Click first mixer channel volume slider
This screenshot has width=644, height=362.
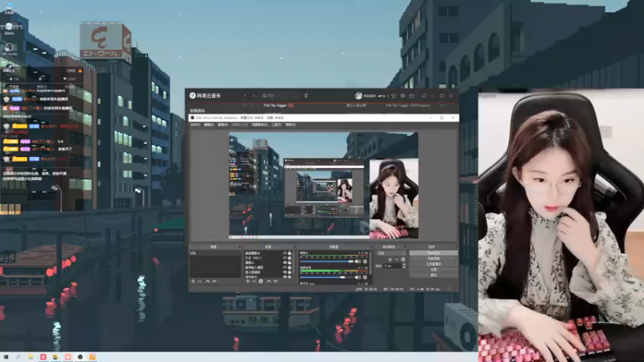pyautogui.click(x=327, y=261)
